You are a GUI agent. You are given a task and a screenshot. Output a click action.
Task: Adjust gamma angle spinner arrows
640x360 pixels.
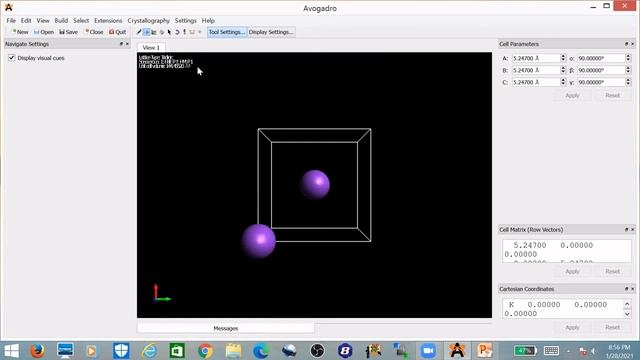[x=628, y=82]
